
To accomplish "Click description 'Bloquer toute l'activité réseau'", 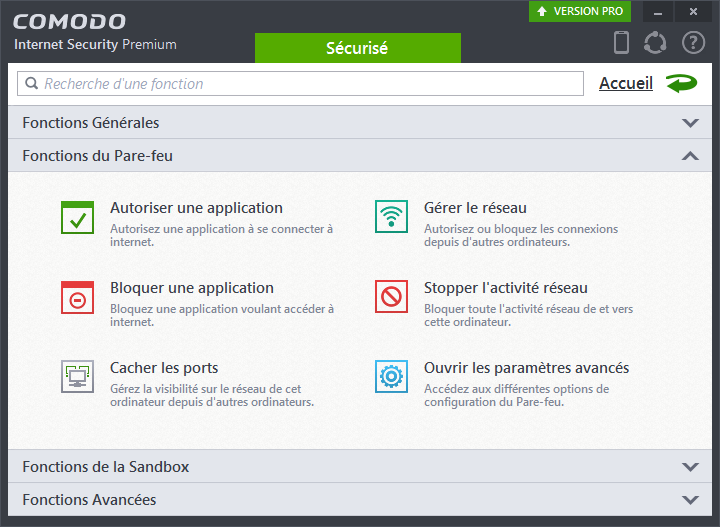I will coord(528,315).
